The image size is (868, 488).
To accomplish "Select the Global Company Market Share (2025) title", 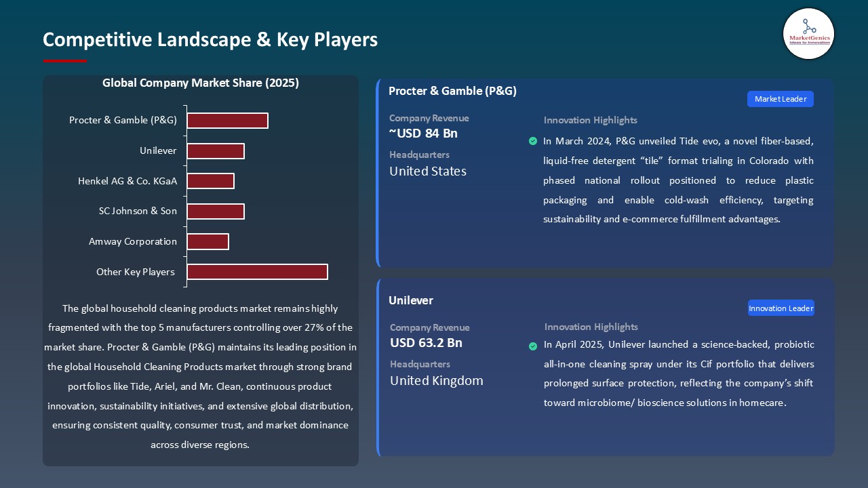I will pos(201,83).
